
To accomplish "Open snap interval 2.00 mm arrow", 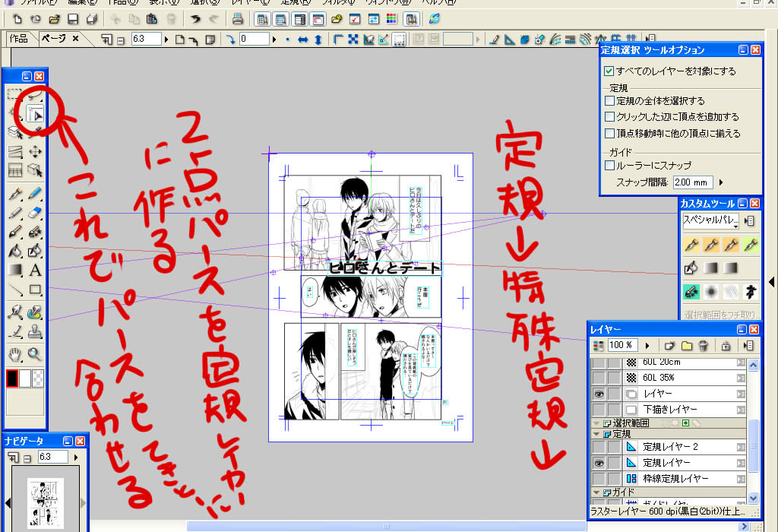I will click(x=721, y=182).
